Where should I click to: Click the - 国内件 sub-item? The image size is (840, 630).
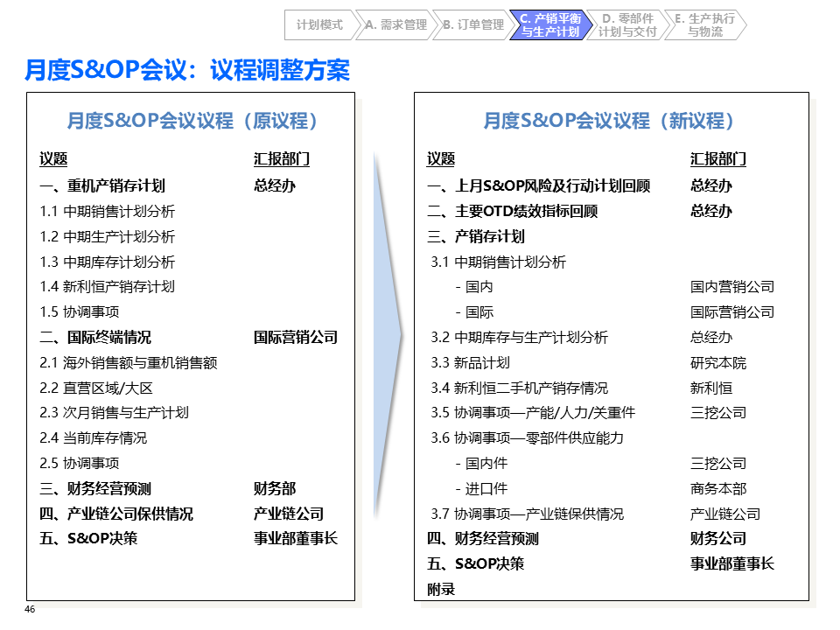(x=481, y=464)
